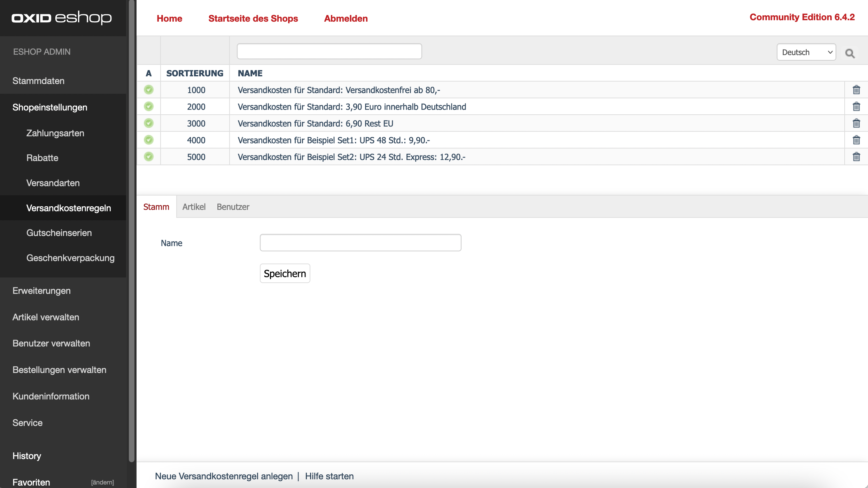868x488 pixels.
Task: Delete the 6,90 Rest EU shipping rule
Action: click(856, 123)
